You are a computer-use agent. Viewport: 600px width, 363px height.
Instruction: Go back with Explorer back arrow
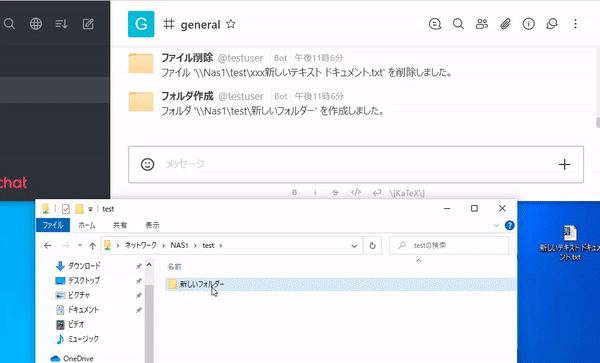pos(47,246)
